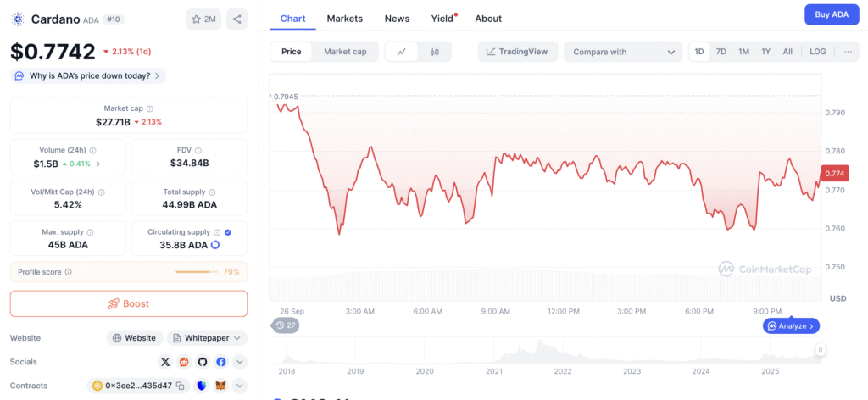
Task: Toggle chart to Market cap view
Action: click(345, 52)
